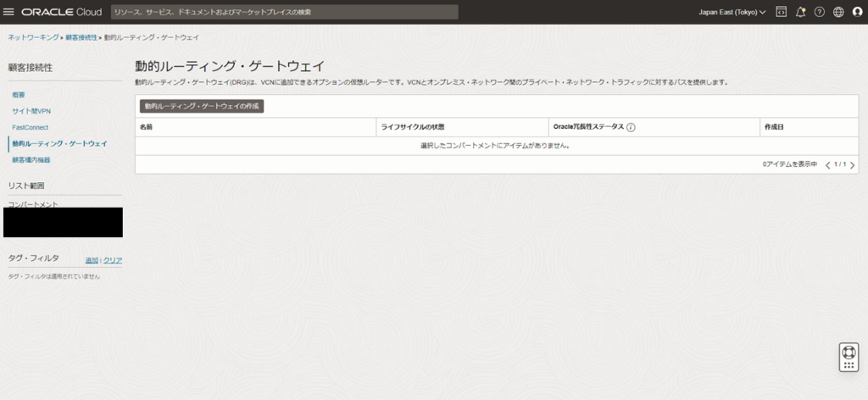Click 動的ルーティング・ゲートウェイの作成 button
The image size is (868, 400).
click(x=202, y=106)
